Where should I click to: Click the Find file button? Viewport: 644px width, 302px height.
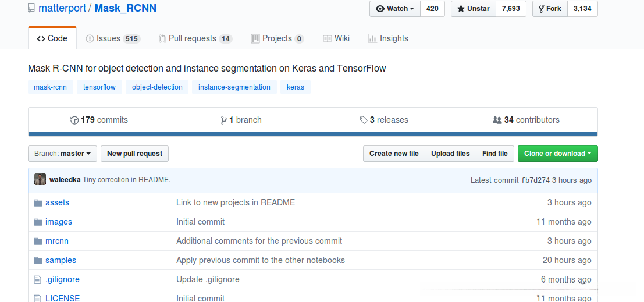tap(495, 154)
